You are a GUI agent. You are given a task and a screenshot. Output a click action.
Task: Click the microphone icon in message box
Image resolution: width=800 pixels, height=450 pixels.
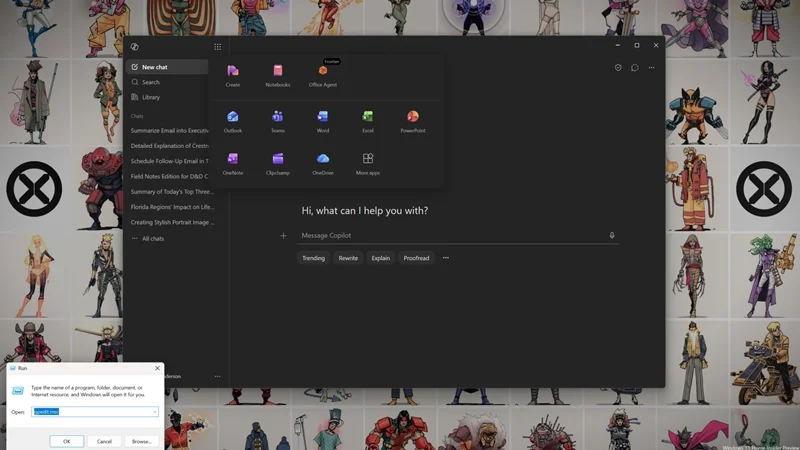click(612, 235)
